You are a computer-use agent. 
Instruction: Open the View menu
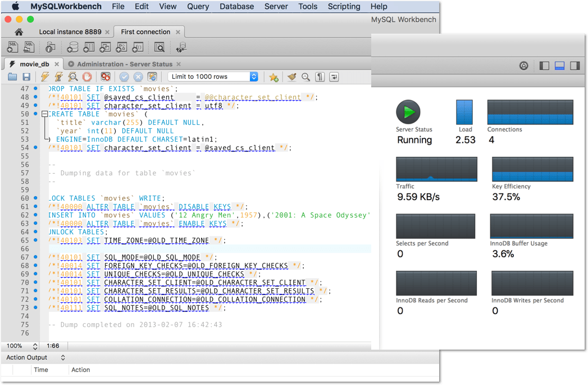click(x=167, y=6)
